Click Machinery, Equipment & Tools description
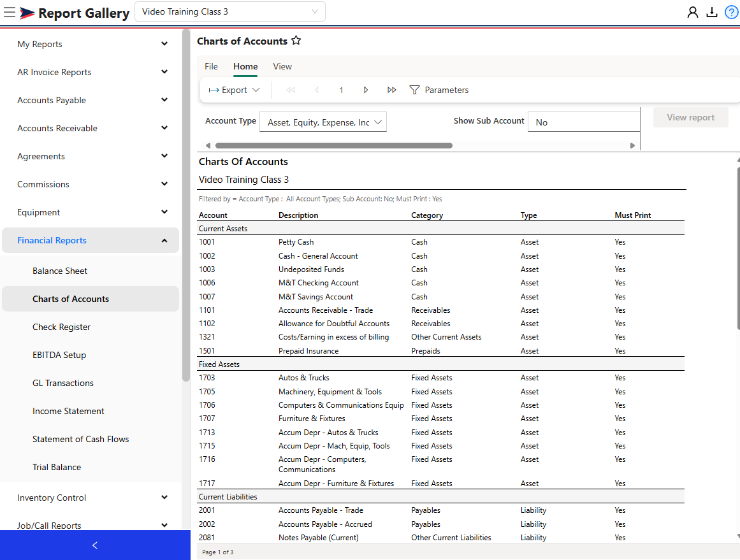The width and height of the screenshot is (740, 560). coord(330,392)
